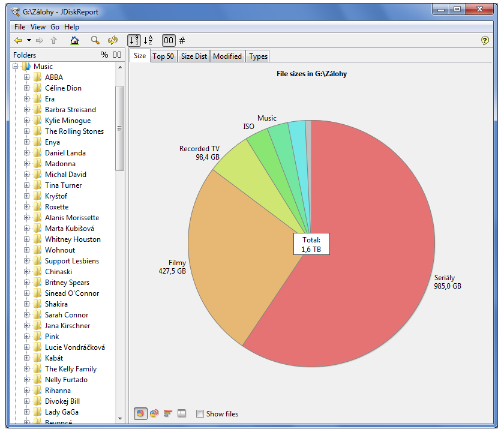Select the Shakira folder in tree
Viewport: 504px width, 432px height.
click(56, 304)
